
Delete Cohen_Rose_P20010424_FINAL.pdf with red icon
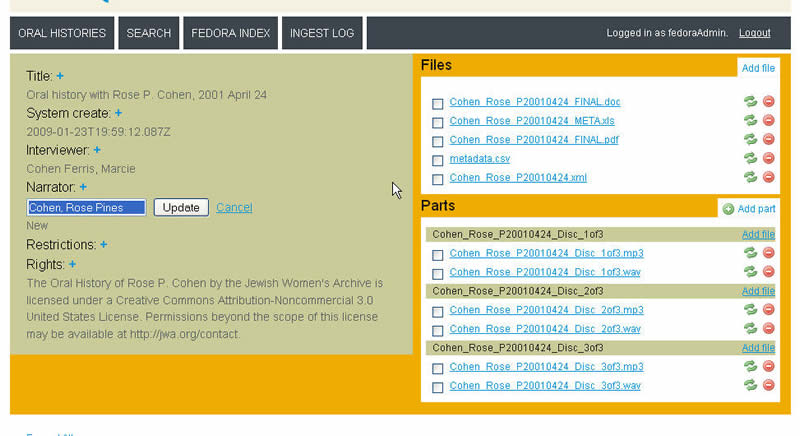click(768, 139)
